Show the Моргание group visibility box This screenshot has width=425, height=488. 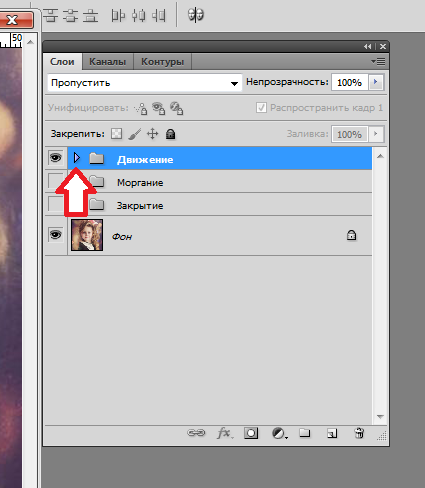[55, 181]
